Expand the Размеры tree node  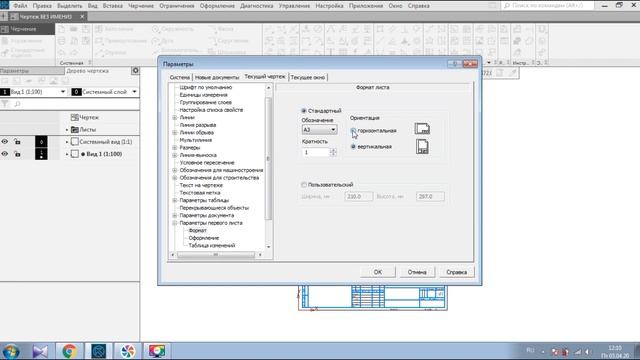coord(175,148)
